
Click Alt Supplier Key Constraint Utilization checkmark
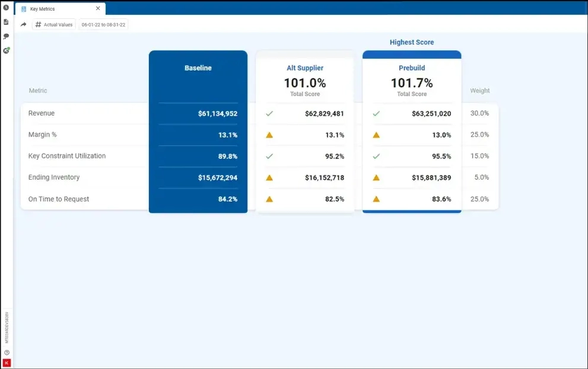pyautogui.click(x=269, y=156)
